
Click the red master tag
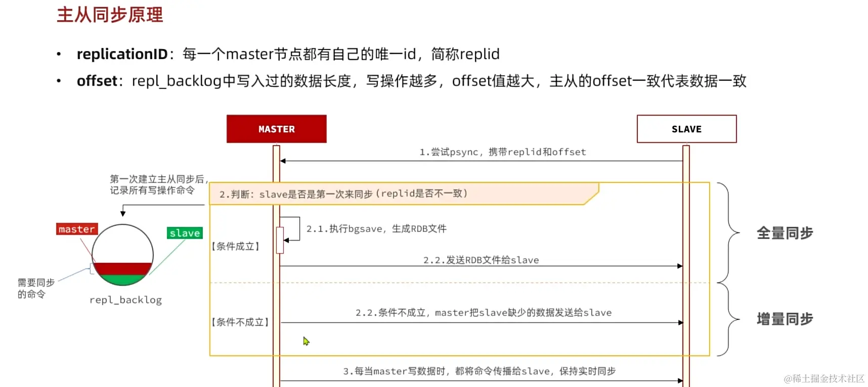[x=77, y=229]
